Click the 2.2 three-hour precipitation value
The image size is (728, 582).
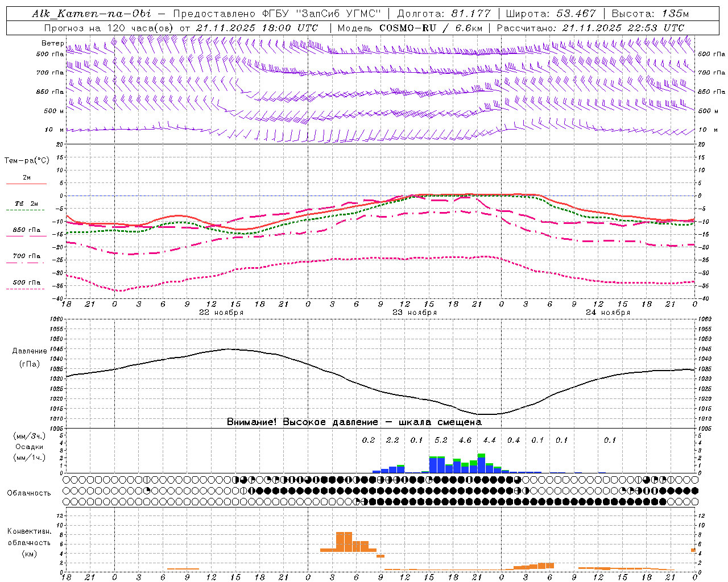(x=392, y=440)
